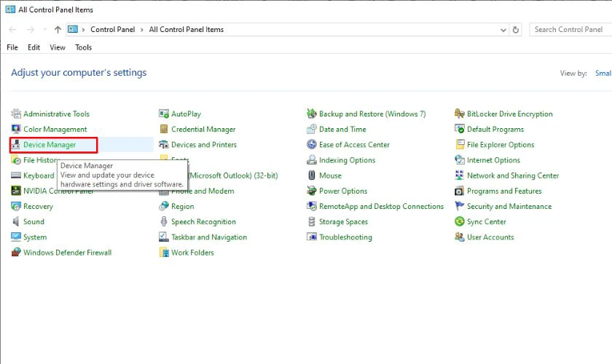Click the System monitor icon
The image size is (612, 364).
tap(16, 237)
